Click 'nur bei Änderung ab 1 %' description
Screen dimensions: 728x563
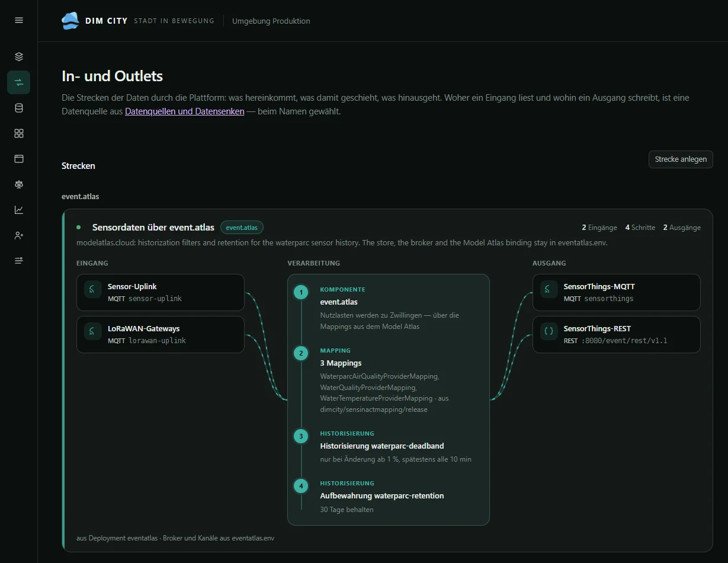tap(360, 459)
